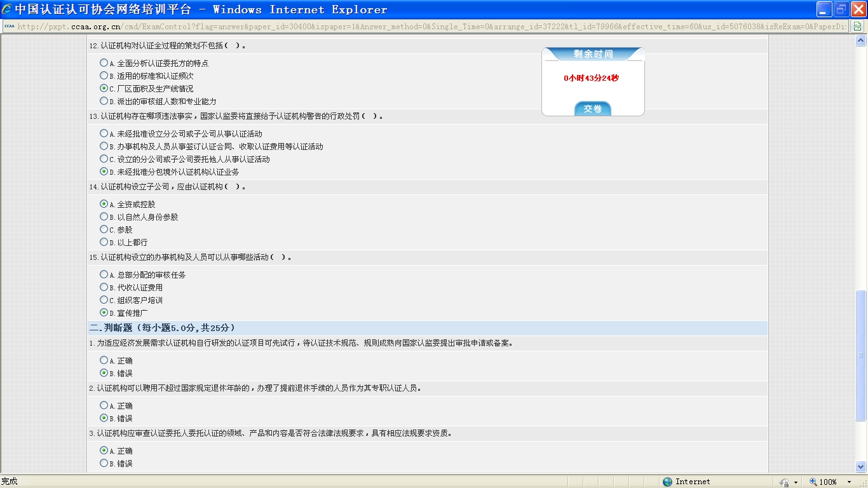Choose 正确 for judgment question 3
This screenshot has width=868, height=488.
[x=104, y=451]
